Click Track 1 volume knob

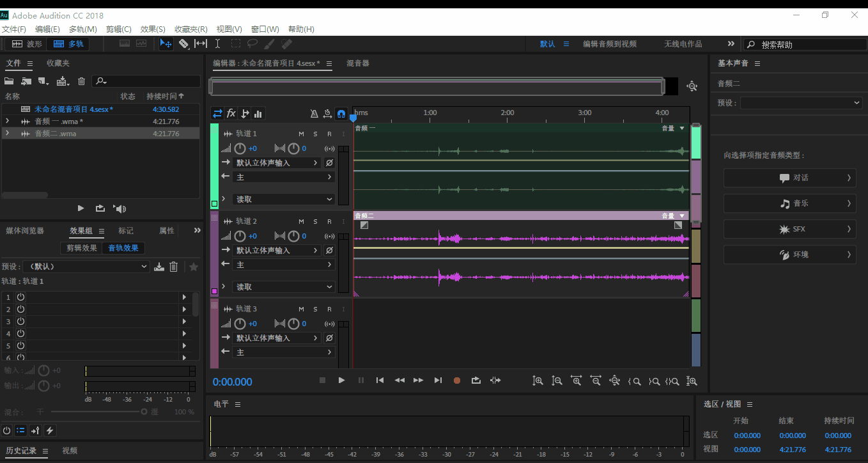240,148
